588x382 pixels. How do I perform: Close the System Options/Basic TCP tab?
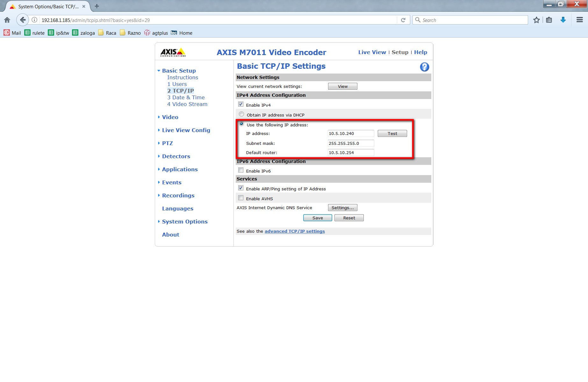click(84, 6)
